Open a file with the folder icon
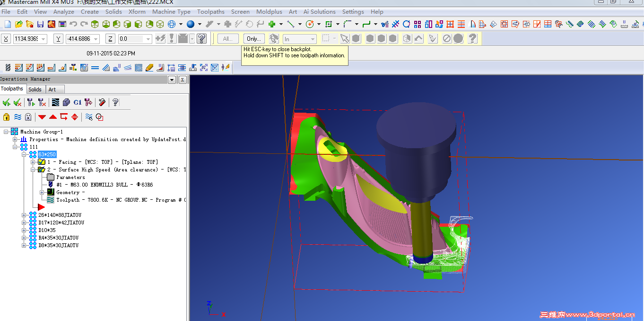Image resolution: width=644 pixels, height=321 pixels. tap(19, 24)
